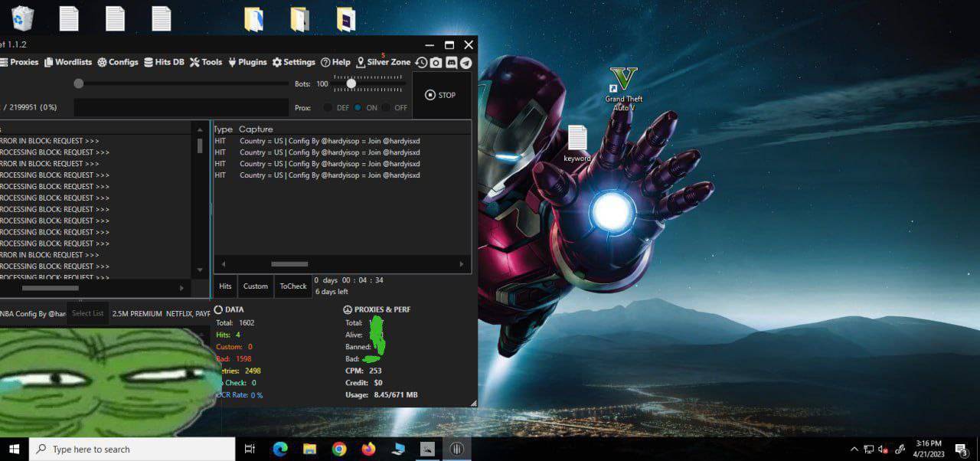The width and height of the screenshot is (980, 461).
Task: Click the Windows taskbar search box
Action: pyautogui.click(x=132, y=449)
